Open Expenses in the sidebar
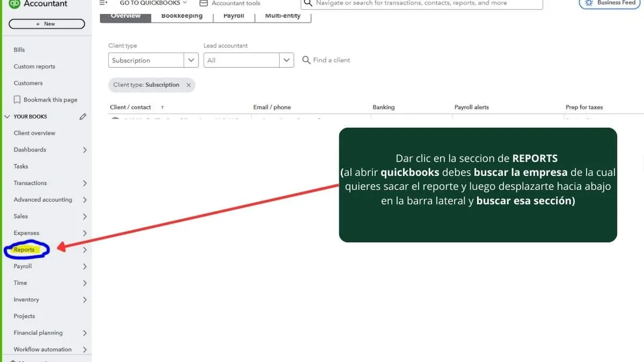Screen dimensions: 644x362 click(x=26, y=233)
